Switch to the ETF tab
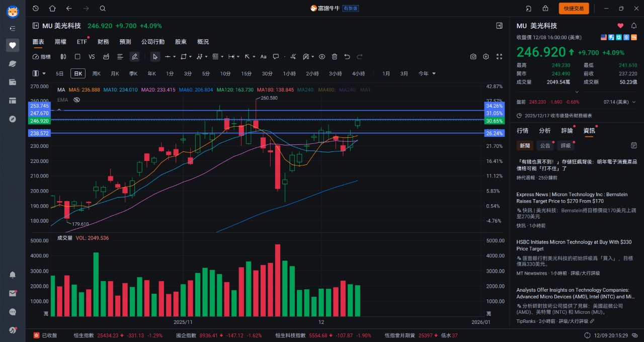644x342 pixels. coord(82,42)
